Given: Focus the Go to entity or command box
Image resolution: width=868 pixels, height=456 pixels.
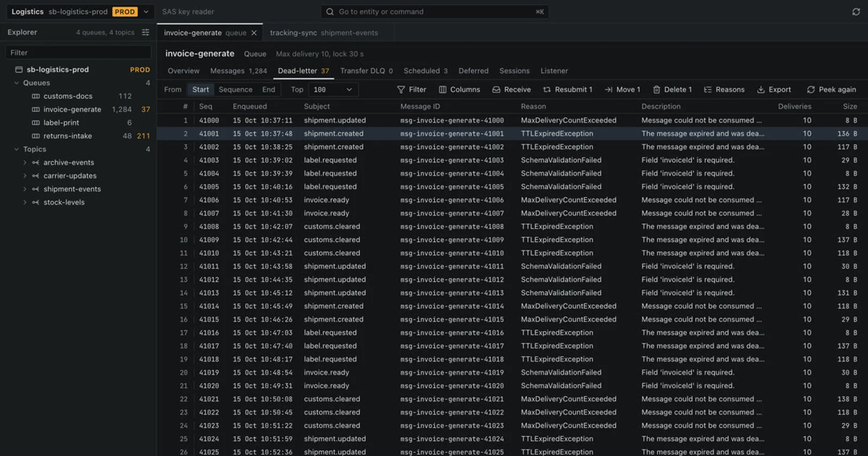Looking at the screenshot, I should [435, 11].
